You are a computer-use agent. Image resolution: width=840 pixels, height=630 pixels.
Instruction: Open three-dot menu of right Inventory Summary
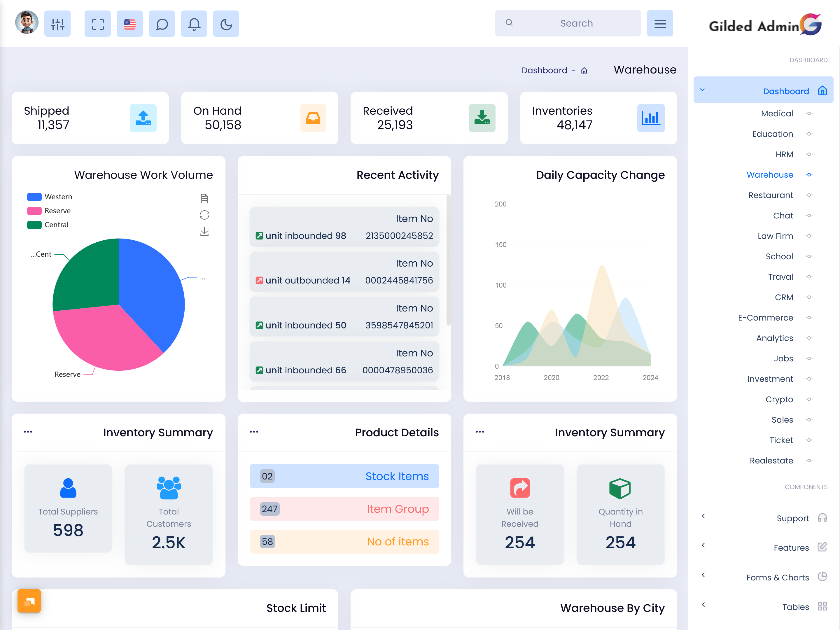(x=480, y=432)
